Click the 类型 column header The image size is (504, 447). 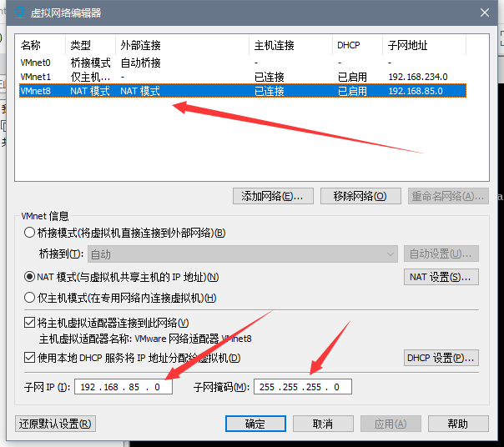click(x=91, y=45)
